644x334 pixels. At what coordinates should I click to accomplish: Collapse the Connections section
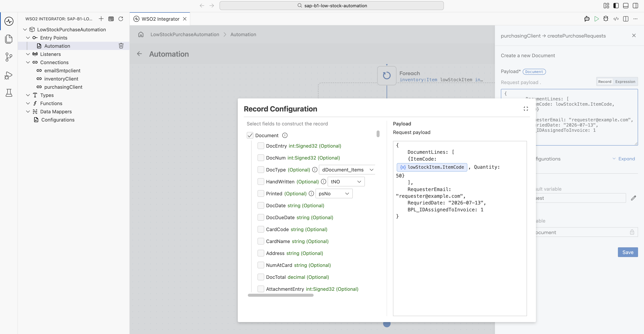[28, 62]
